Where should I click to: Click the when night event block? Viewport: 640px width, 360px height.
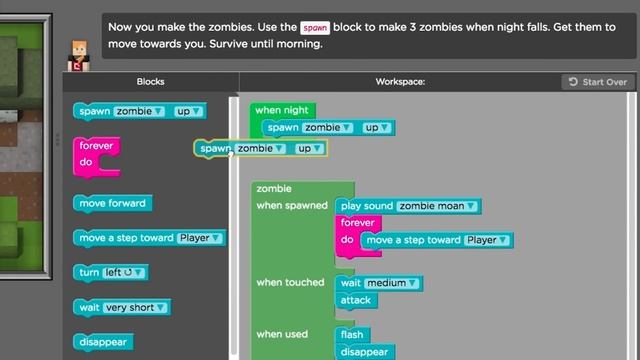tap(282, 110)
